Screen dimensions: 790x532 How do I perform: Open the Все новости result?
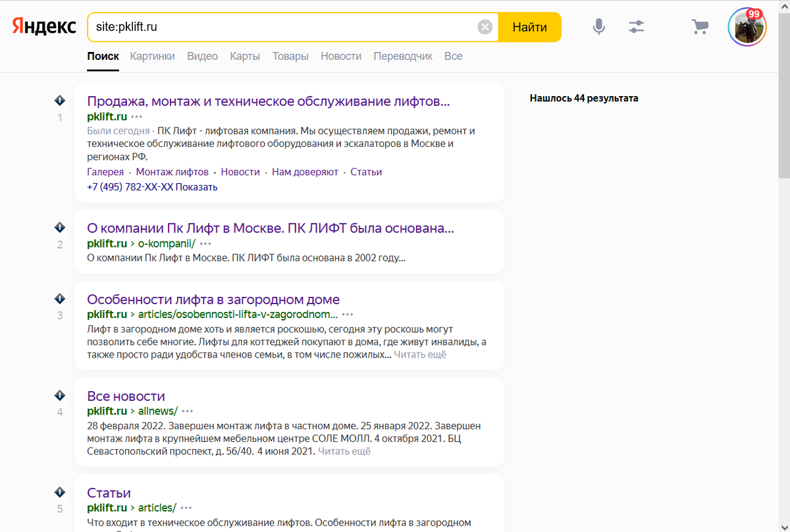pos(126,396)
